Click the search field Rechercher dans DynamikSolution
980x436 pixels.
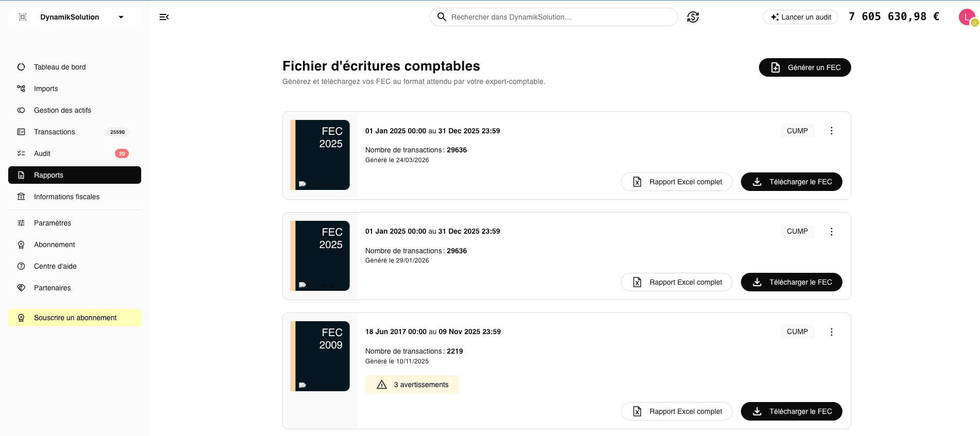(x=554, y=17)
